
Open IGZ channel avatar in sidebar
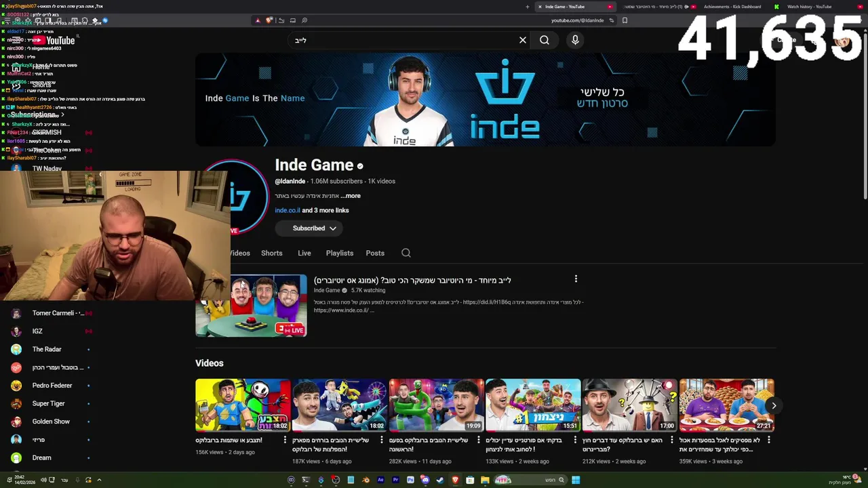coord(16,331)
